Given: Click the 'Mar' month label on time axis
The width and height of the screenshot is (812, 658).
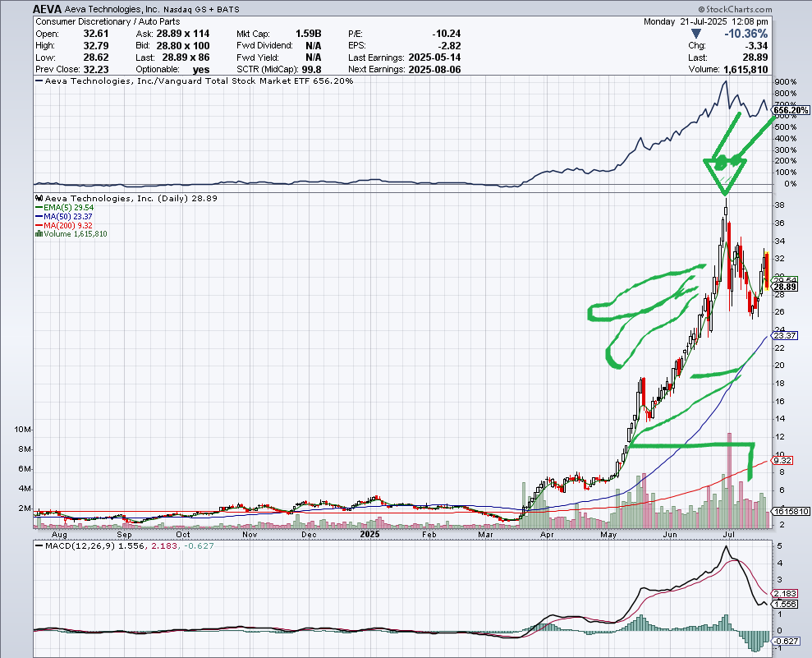Looking at the screenshot, I should [485, 535].
